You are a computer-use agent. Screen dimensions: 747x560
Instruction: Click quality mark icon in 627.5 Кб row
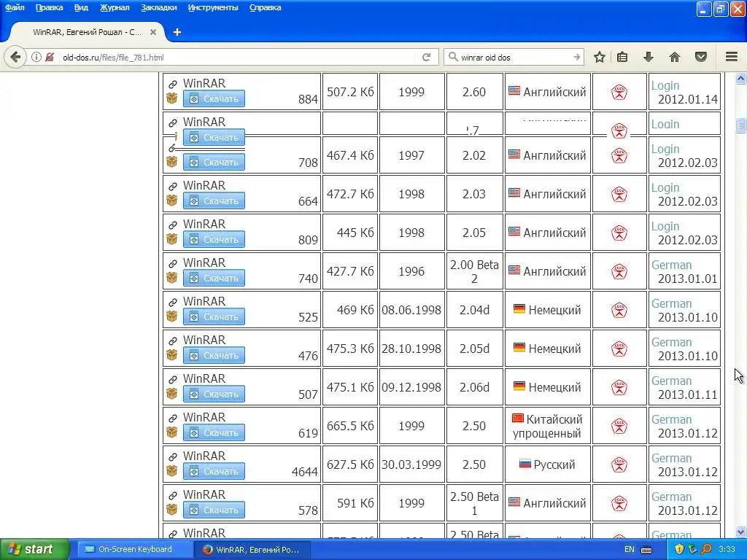[619, 464]
